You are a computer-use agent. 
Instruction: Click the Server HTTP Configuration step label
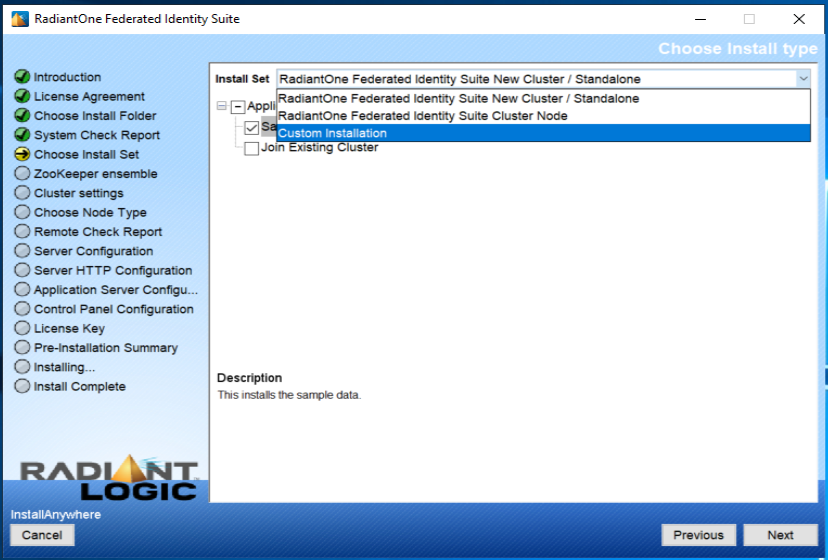pyautogui.click(x=113, y=270)
